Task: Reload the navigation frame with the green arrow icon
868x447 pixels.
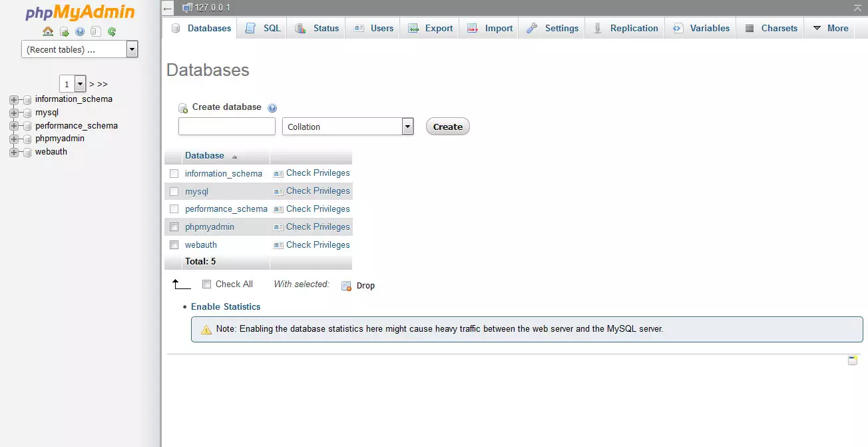Action: tap(112, 31)
